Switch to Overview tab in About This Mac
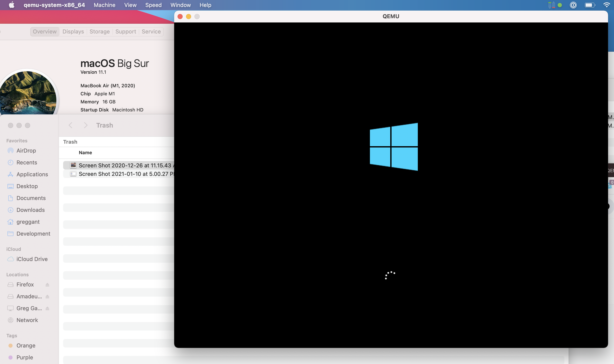Screen dimensions: 614x364 [45, 32]
